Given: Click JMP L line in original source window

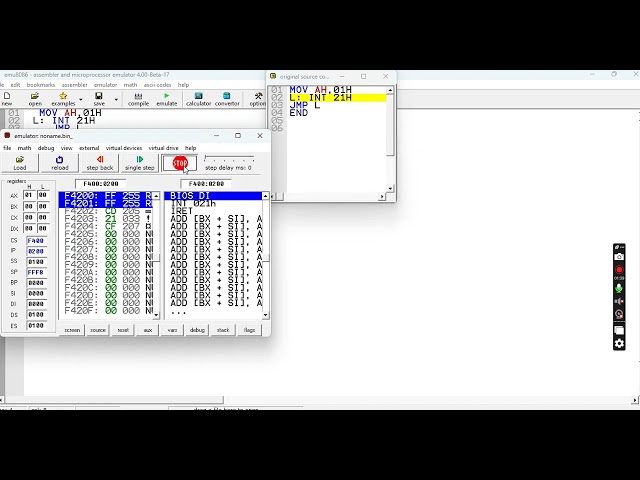Looking at the screenshot, I should (x=304, y=105).
